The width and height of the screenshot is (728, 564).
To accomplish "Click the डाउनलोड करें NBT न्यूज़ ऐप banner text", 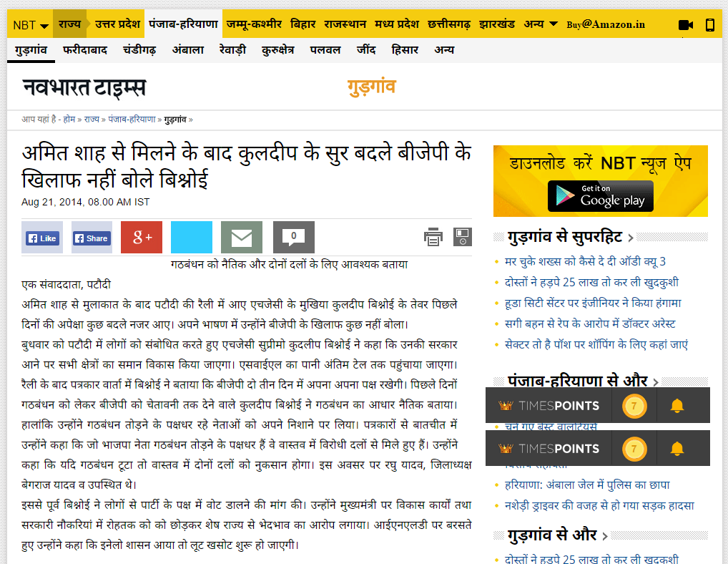I will coord(600,163).
